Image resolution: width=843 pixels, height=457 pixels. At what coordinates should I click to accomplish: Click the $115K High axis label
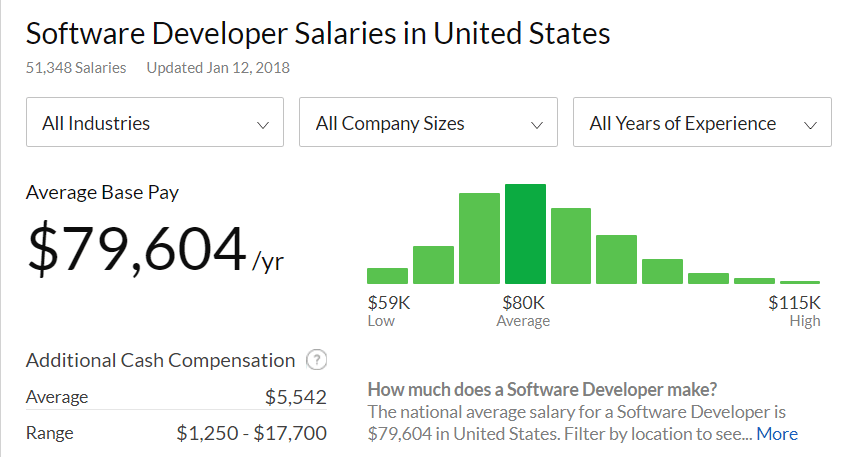tap(795, 311)
